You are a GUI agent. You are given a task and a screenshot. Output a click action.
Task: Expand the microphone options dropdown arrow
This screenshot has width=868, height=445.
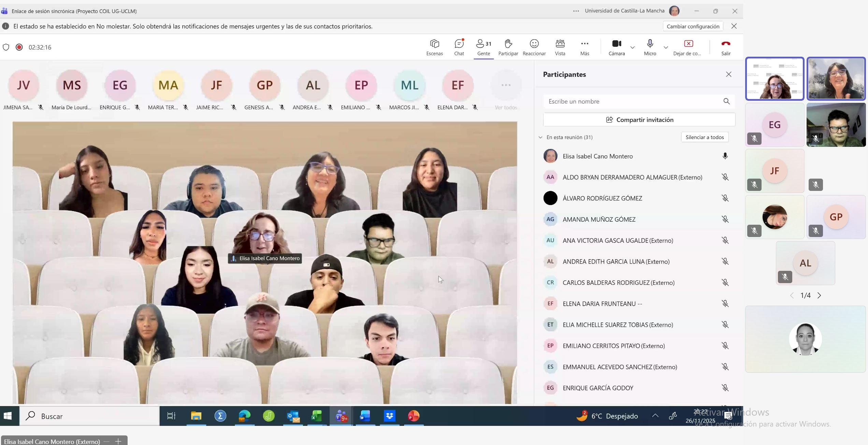pos(666,47)
